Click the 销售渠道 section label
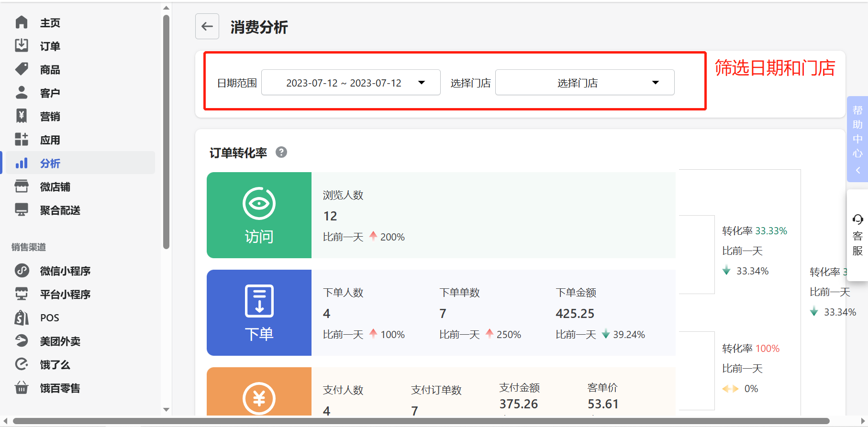 pyautogui.click(x=29, y=247)
